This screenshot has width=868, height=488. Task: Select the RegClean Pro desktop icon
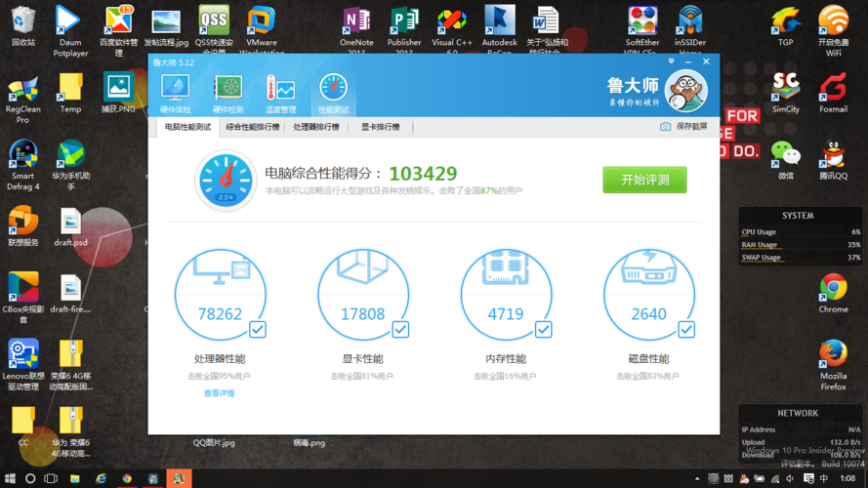pos(22,99)
